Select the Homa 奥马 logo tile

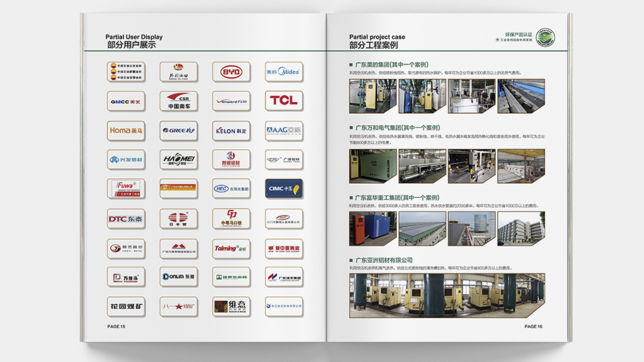pyautogui.click(x=126, y=131)
